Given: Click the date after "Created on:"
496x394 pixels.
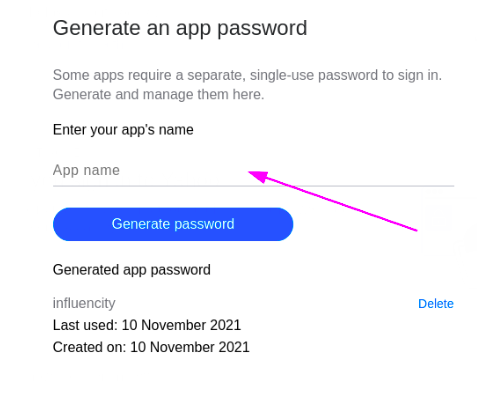Looking at the screenshot, I should (x=190, y=347).
